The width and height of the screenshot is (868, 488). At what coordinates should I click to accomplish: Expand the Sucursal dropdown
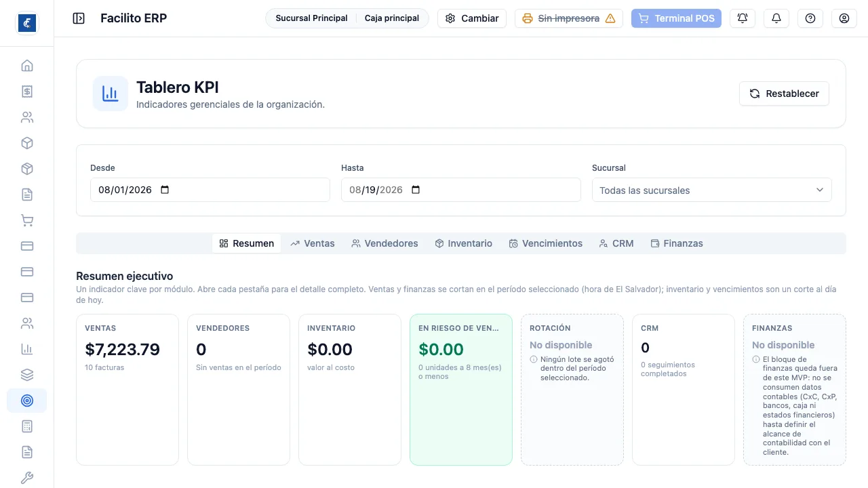click(x=712, y=190)
